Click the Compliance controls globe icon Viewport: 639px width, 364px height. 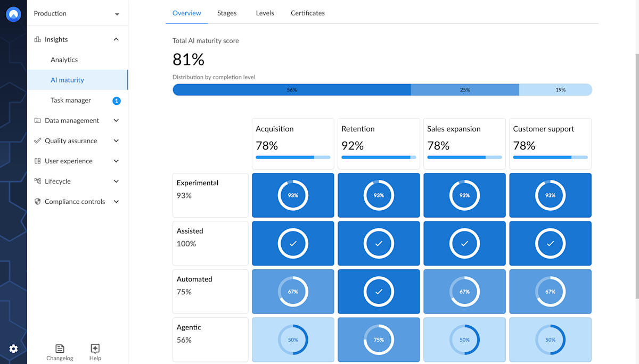click(x=36, y=201)
